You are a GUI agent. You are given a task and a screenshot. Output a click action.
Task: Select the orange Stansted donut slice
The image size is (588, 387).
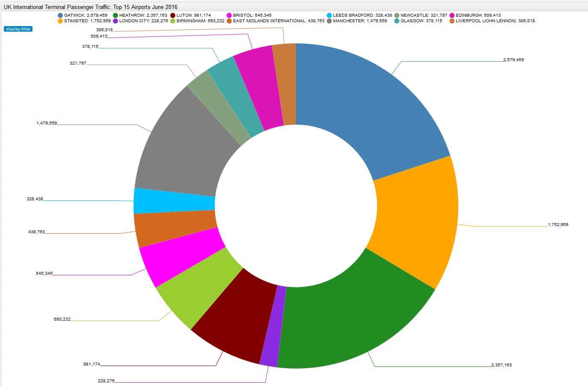417,223
